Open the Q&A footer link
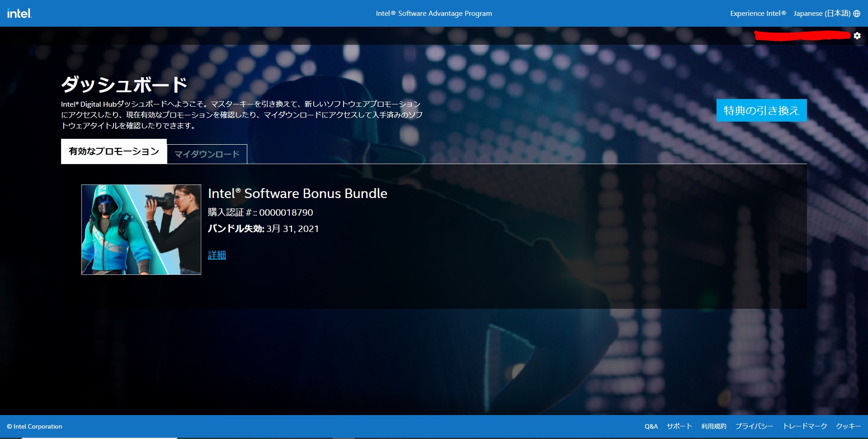 651,426
